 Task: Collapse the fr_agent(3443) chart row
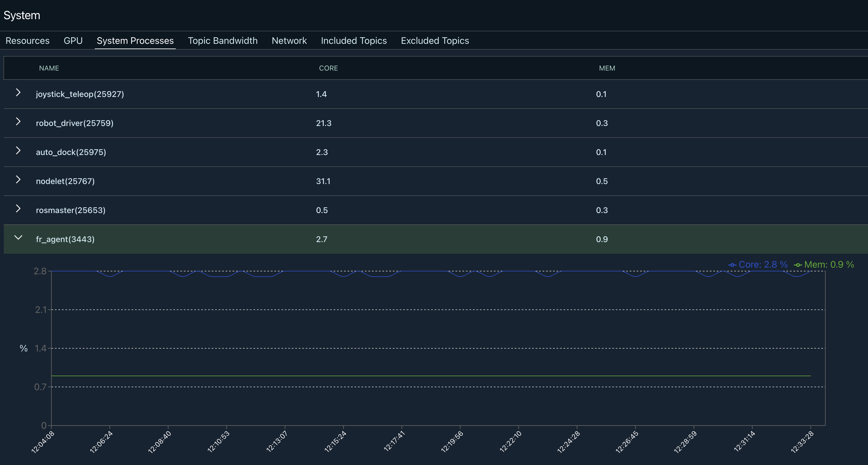pos(18,237)
